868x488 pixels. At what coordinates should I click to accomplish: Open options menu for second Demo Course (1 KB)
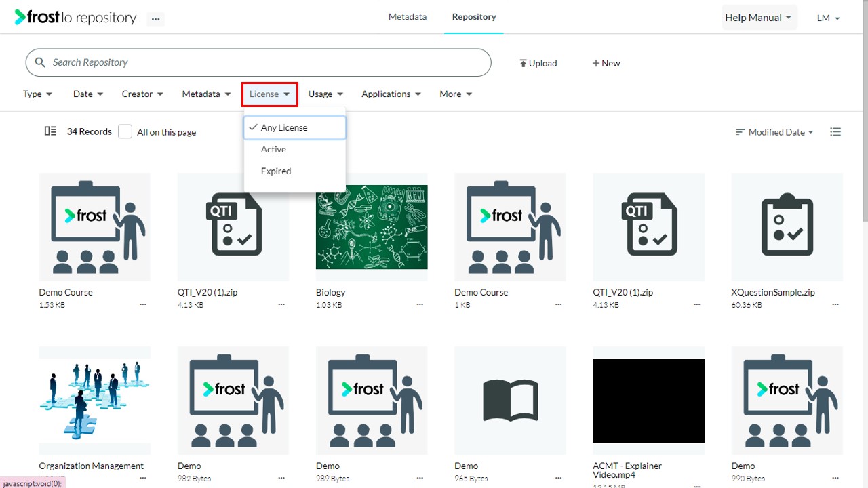[x=559, y=305]
